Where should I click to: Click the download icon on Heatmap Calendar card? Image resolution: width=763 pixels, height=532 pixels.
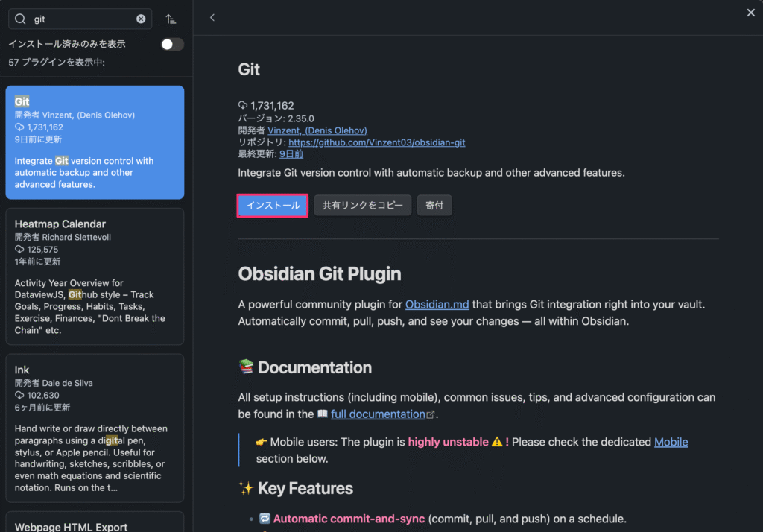tap(19, 249)
